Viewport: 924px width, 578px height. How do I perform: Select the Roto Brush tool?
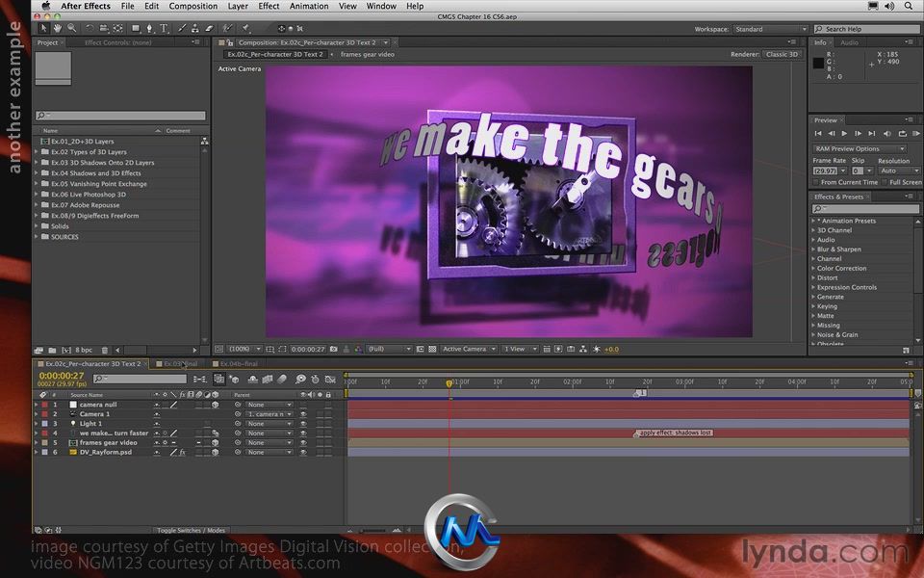click(x=227, y=28)
